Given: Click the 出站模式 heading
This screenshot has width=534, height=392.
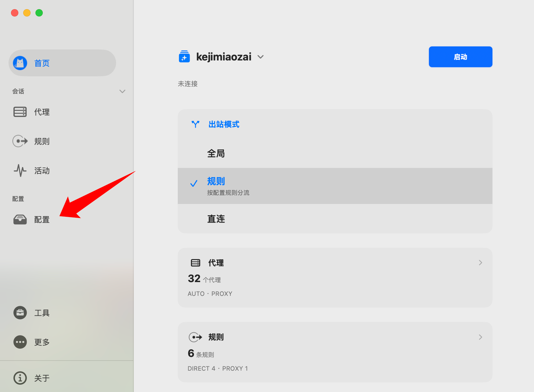Looking at the screenshot, I should click(224, 124).
